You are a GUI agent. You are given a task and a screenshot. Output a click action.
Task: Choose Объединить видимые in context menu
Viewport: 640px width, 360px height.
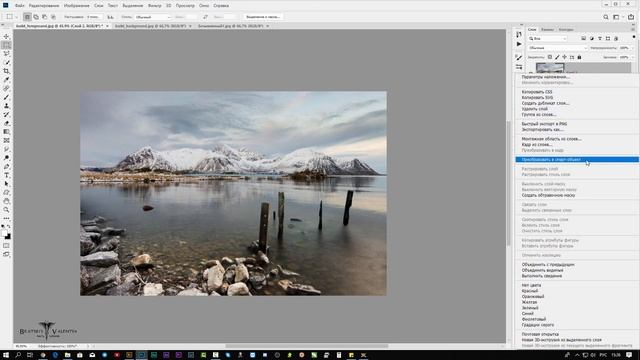click(x=542, y=270)
